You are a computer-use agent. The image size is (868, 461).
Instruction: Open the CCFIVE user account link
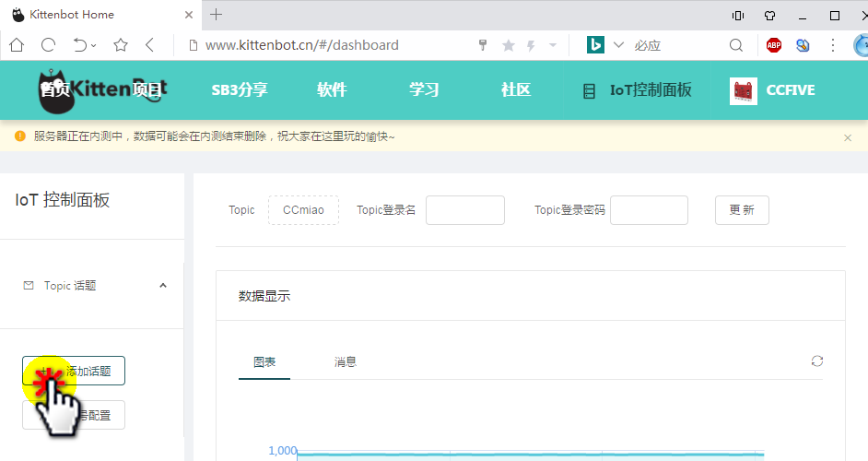coord(791,89)
